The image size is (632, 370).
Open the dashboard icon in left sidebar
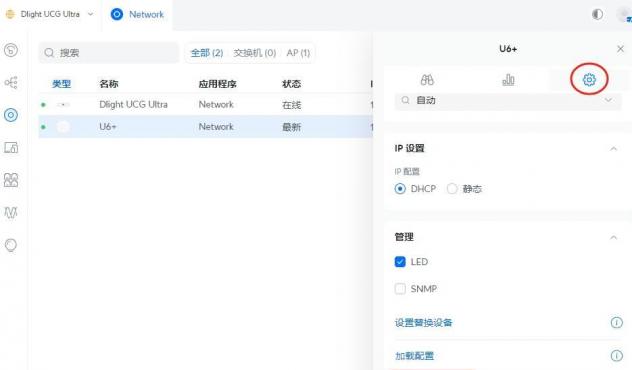coord(11,50)
